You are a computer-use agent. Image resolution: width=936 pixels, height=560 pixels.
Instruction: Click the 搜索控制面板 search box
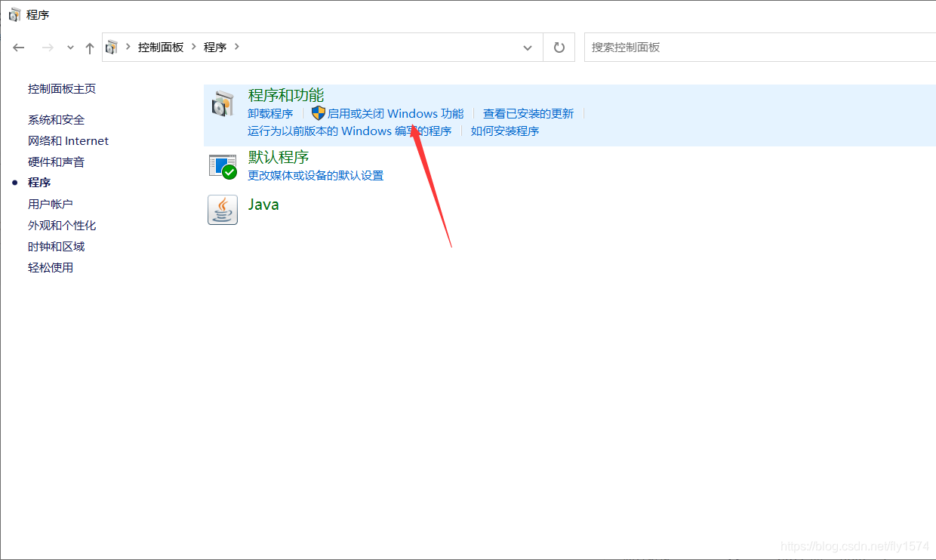[x=760, y=47]
